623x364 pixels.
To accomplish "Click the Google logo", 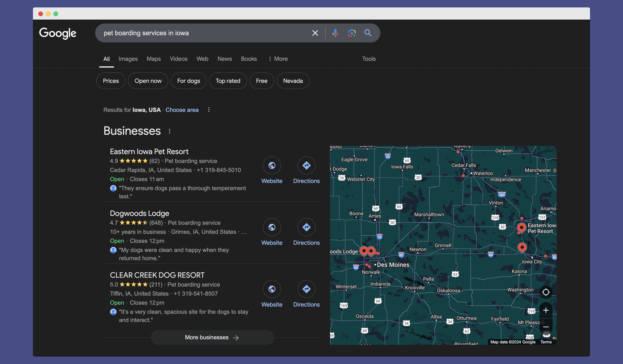I will (x=58, y=33).
